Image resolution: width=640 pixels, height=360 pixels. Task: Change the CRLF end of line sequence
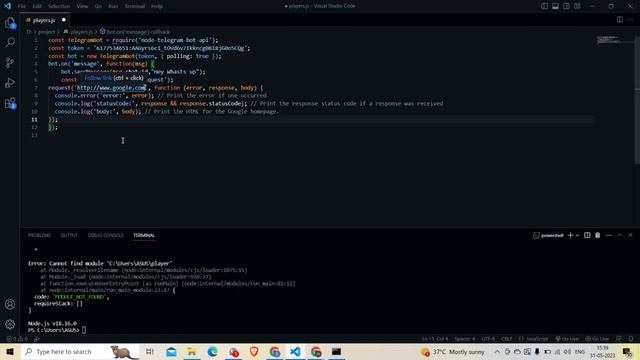507,339
